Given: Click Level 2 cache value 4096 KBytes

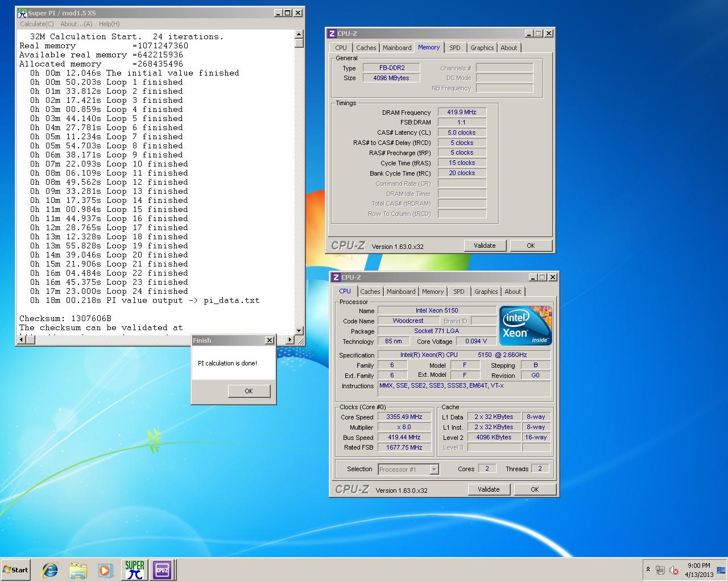Looking at the screenshot, I should pos(494,437).
